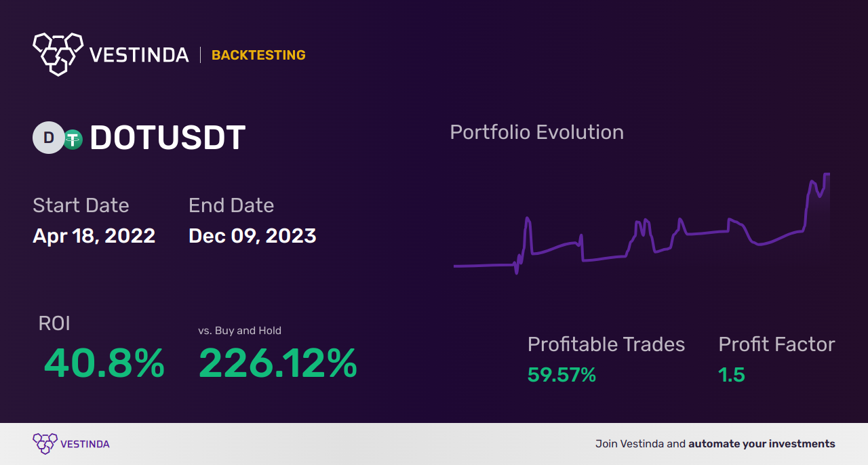Click the Vestinda hexagon logo icon
This screenshot has height=465, width=868.
coord(58,53)
